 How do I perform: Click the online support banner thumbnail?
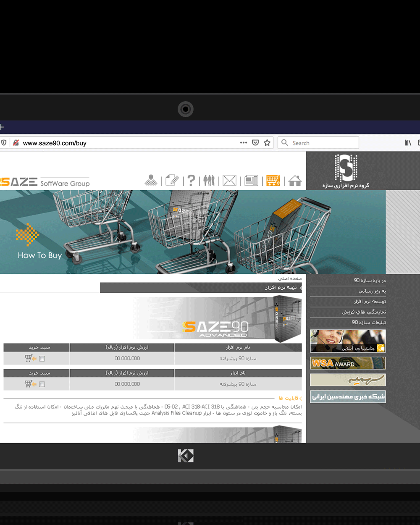[348, 341]
